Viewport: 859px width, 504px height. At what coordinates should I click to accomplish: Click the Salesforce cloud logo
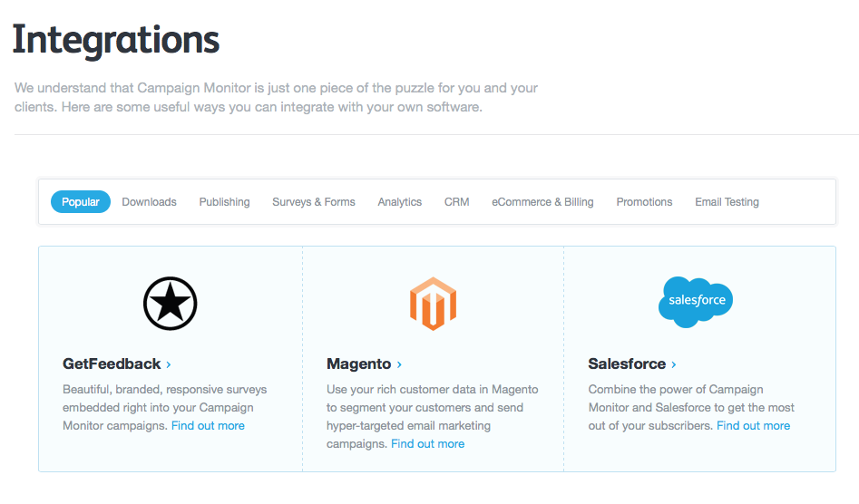(695, 302)
